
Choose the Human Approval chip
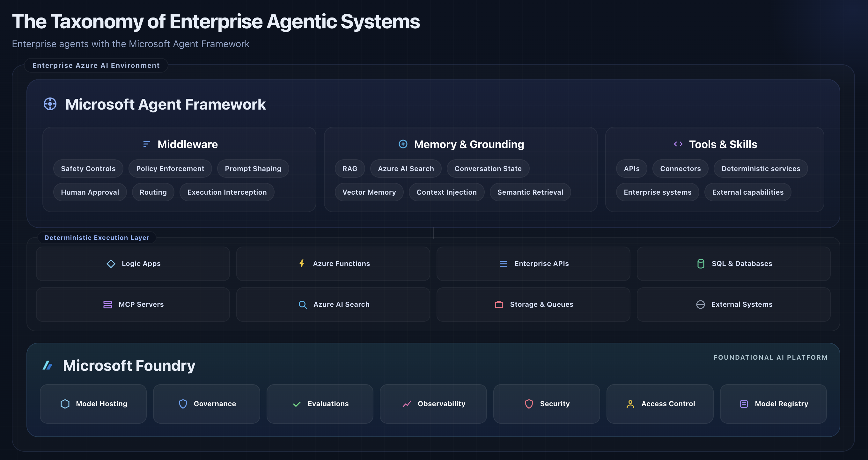click(x=90, y=192)
